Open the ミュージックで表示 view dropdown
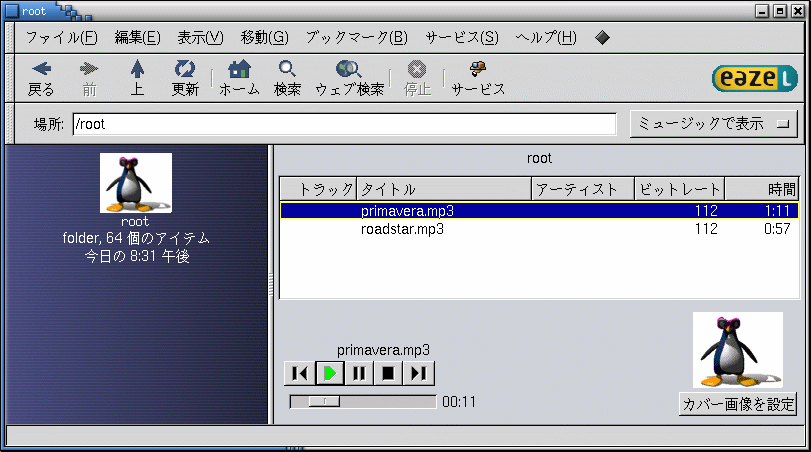 coord(713,124)
